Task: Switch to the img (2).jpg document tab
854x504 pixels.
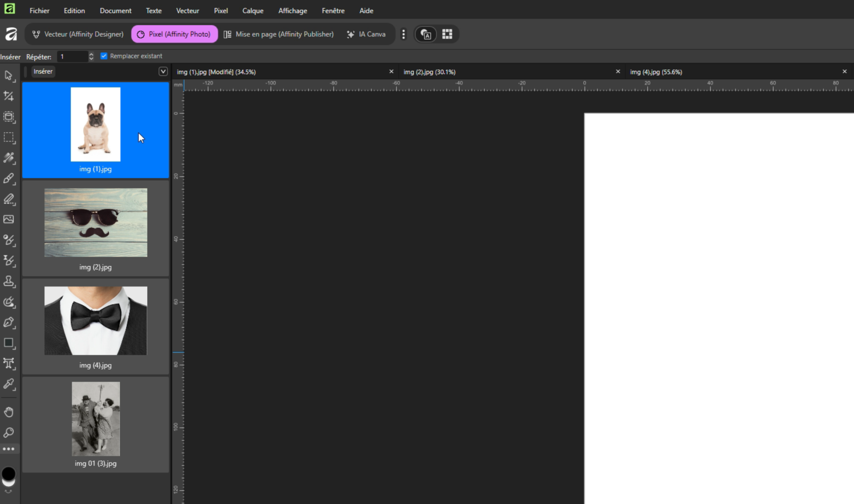Action: 429,72
